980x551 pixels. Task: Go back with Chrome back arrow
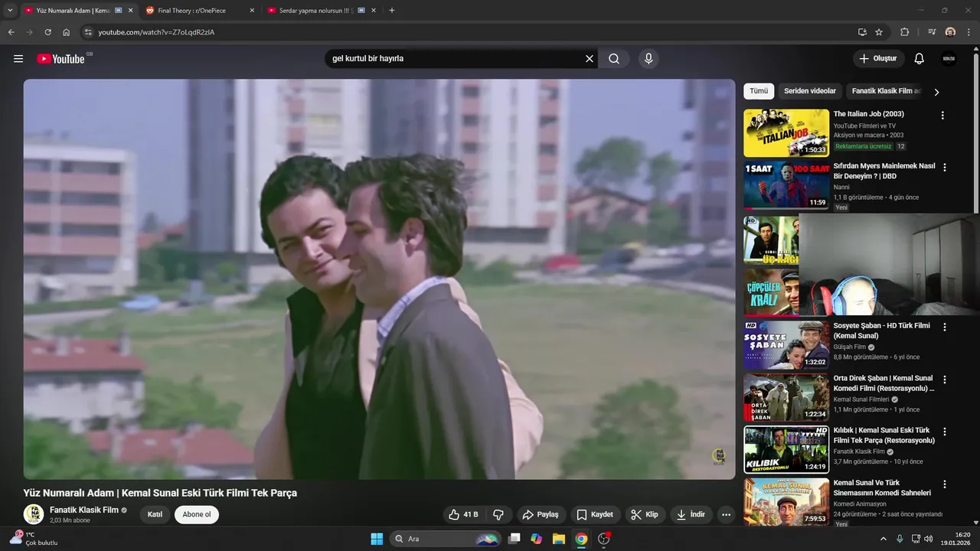pyautogui.click(x=11, y=32)
